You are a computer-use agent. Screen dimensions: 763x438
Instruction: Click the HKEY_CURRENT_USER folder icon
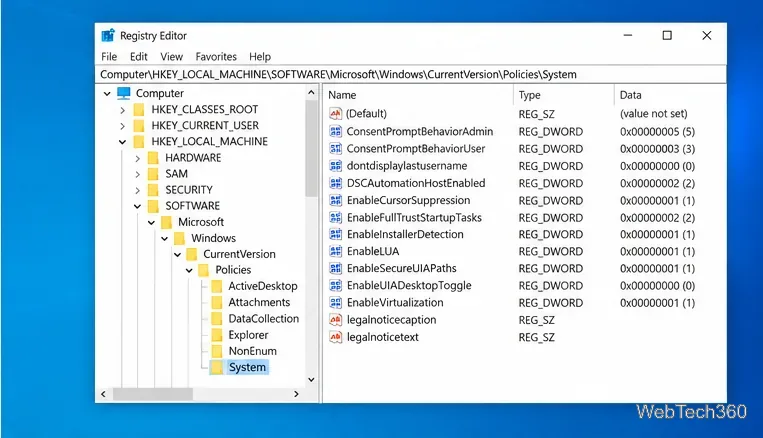[x=139, y=126]
